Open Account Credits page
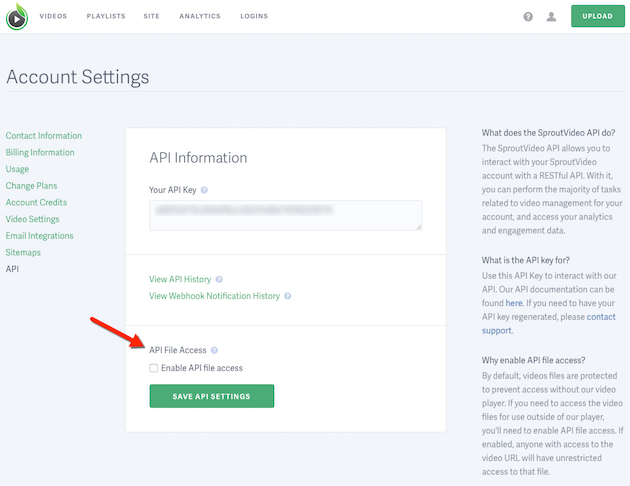Image resolution: width=630 pixels, height=486 pixels. pos(36,202)
